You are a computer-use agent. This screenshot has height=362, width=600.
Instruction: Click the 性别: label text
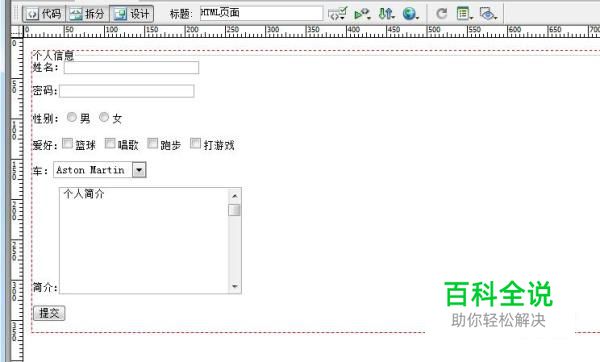coord(46,118)
